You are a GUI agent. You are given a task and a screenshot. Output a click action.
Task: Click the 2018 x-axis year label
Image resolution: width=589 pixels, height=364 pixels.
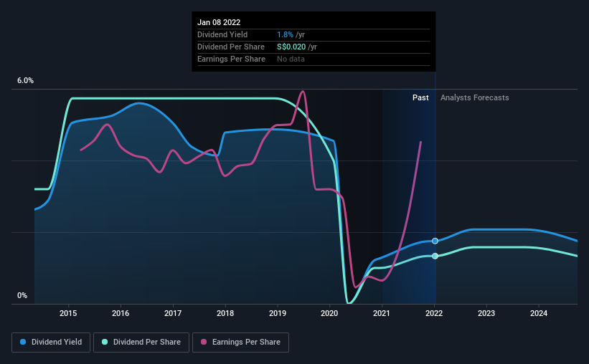tap(225, 313)
